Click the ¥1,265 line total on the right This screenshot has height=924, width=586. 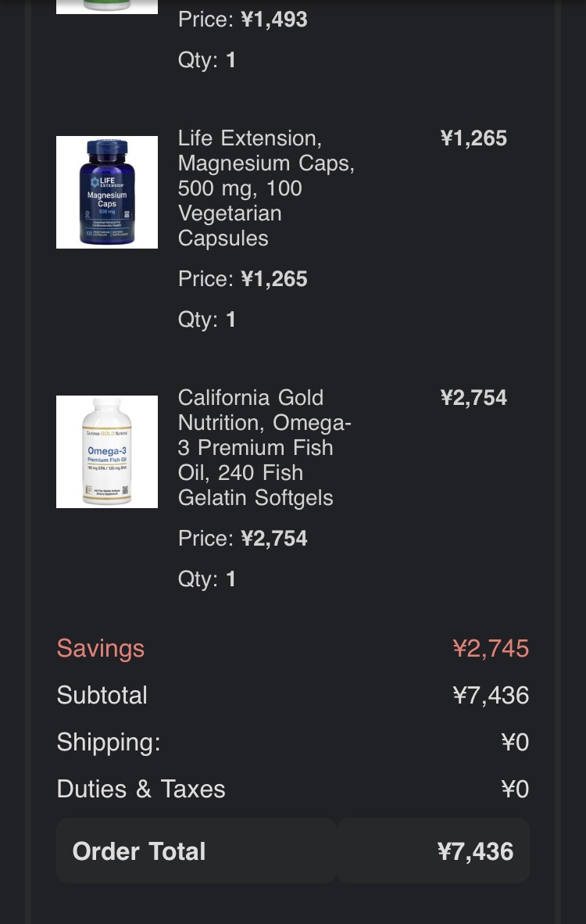click(x=473, y=138)
